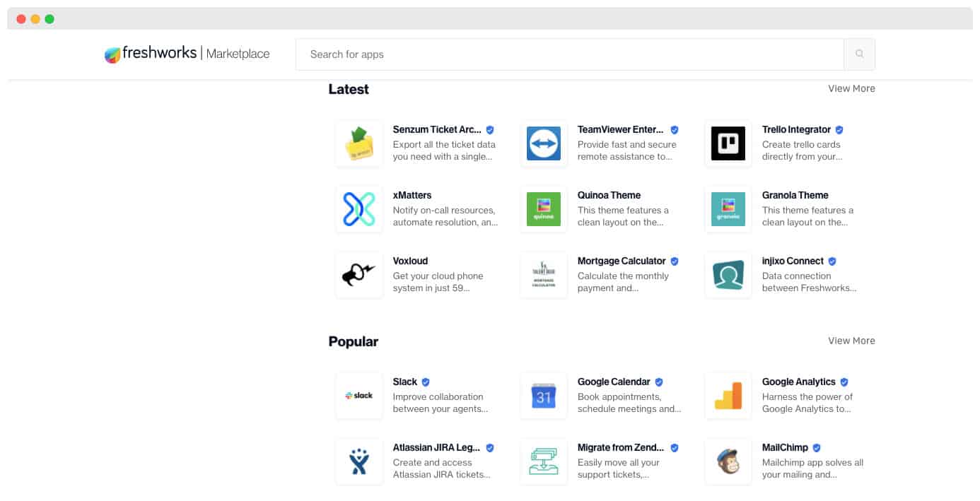Open View More for Latest apps
Viewport: 980px width, 501px height.
(x=851, y=88)
